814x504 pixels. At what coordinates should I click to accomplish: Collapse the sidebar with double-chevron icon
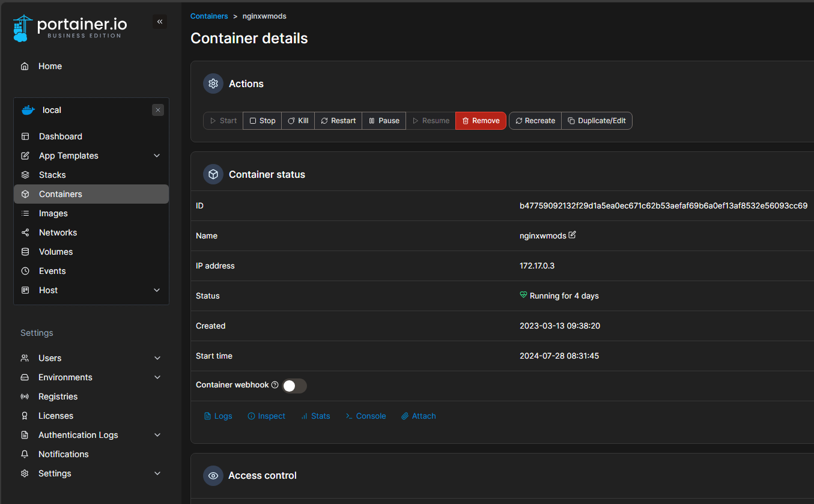coord(160,22)
